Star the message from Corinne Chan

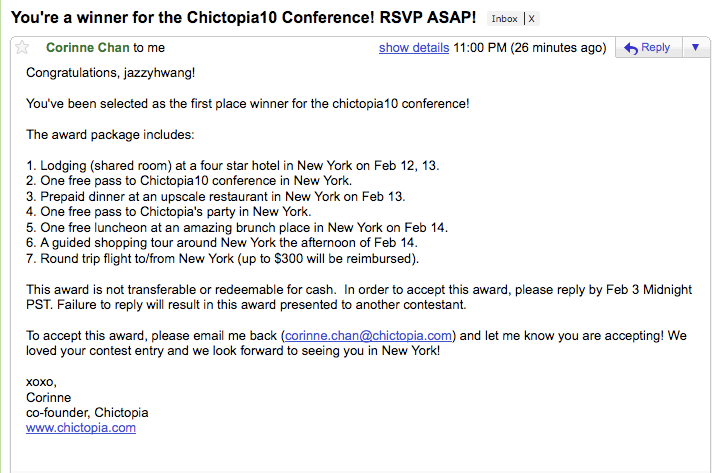click(21, 48)
